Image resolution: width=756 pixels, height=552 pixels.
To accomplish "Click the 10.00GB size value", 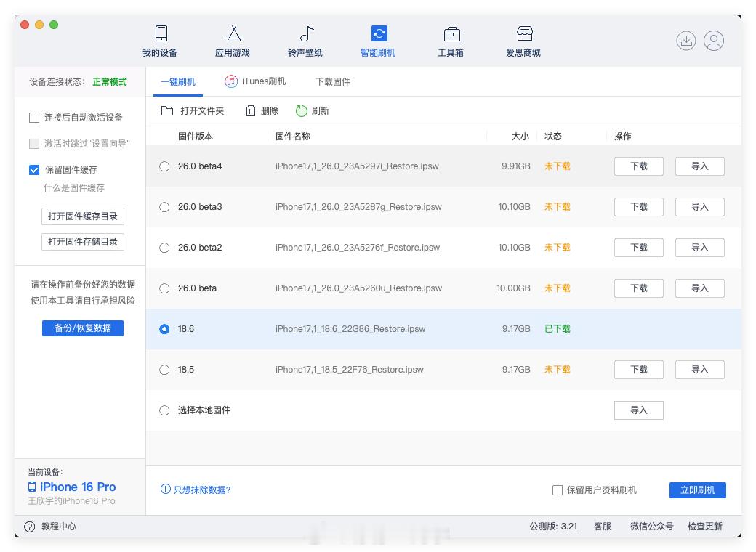I will [x=513, y=288].
